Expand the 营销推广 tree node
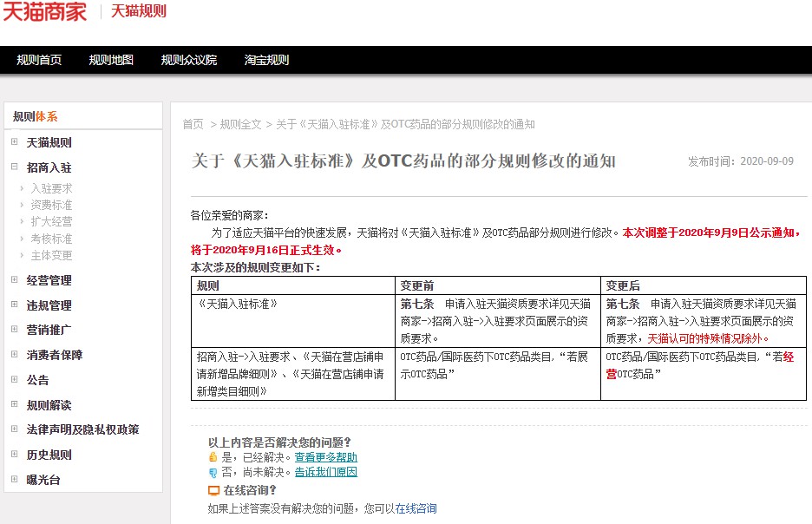The image size is (812, 524). pyautogui.click(x=15, y=330)
